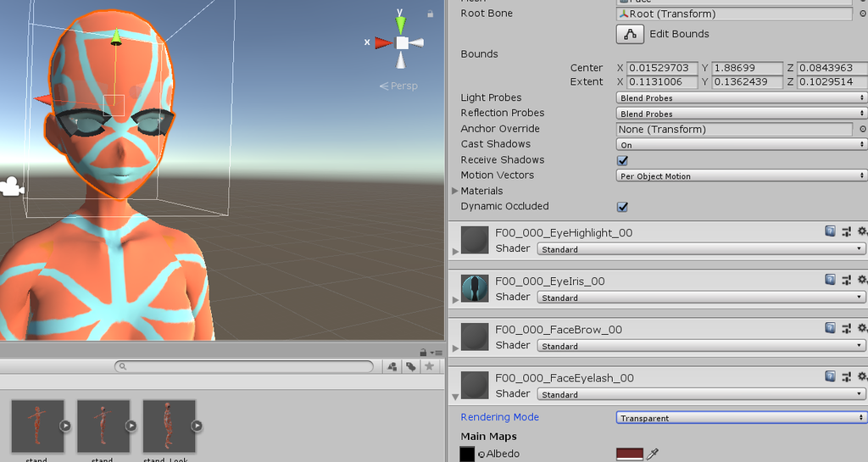The image size is (868, 462).
Task: Click the Extent Z value field
Action: pyautogui.click(x=832, y=82)
